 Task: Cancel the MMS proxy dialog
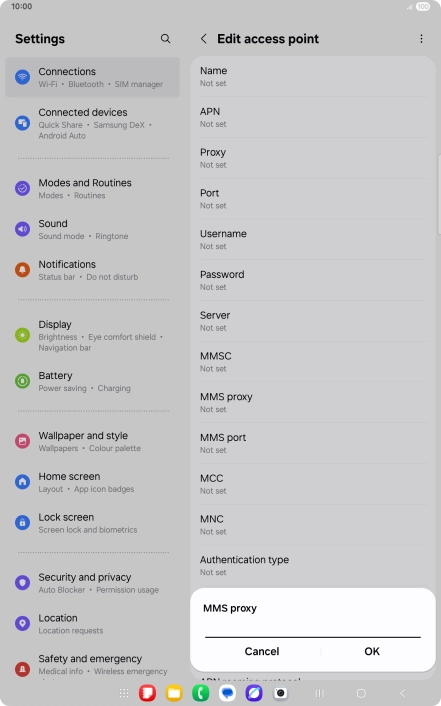click(262, 651)
